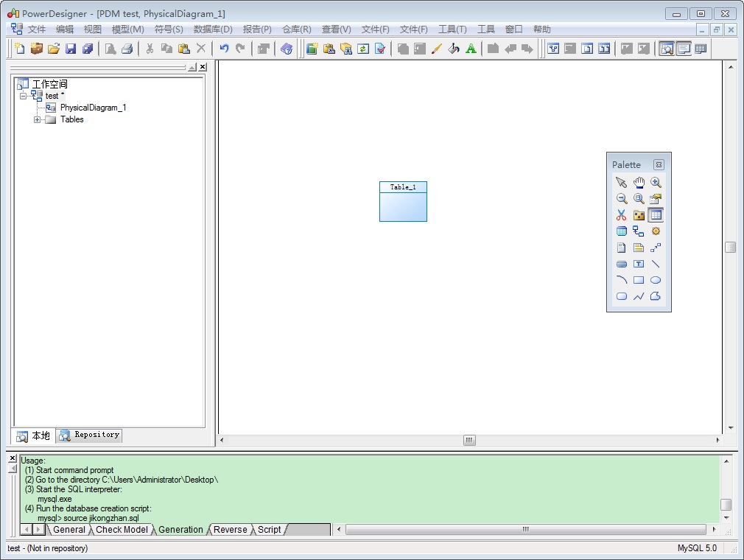
Task: Select the 工作空间 root node
Action: point(50,84)
